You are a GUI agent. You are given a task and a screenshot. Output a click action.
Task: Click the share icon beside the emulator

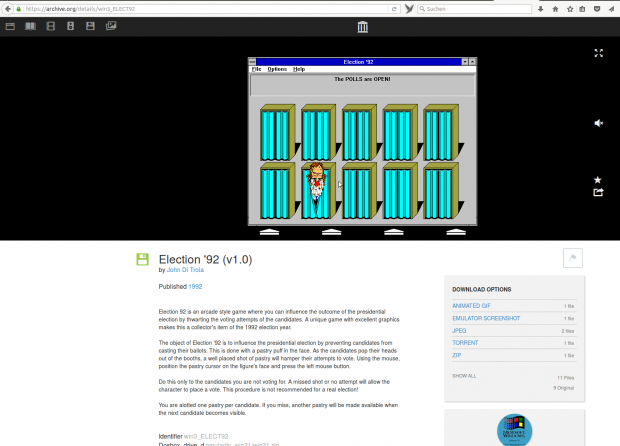click(598, 192)
